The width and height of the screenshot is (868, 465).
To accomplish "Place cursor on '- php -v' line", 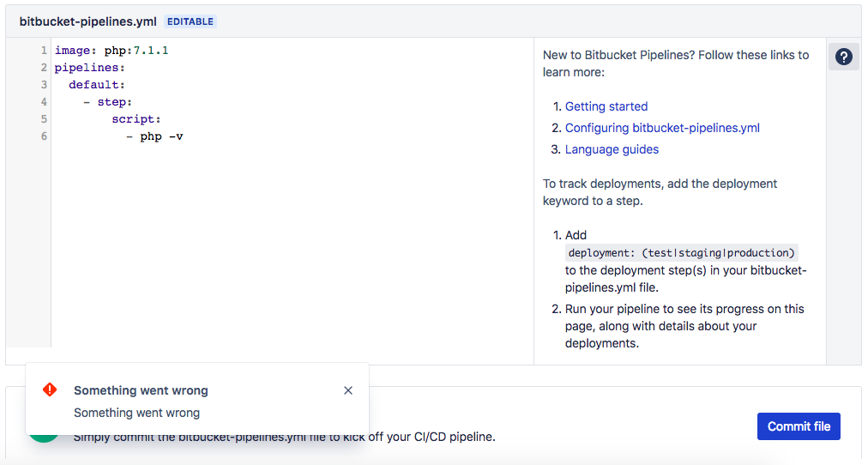I will click(x=154, y=136).
